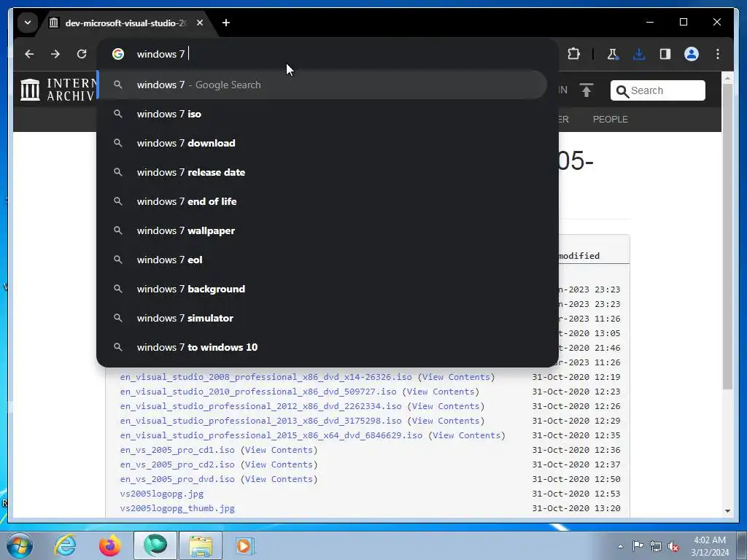Open the muted volume tray icon

673,546
